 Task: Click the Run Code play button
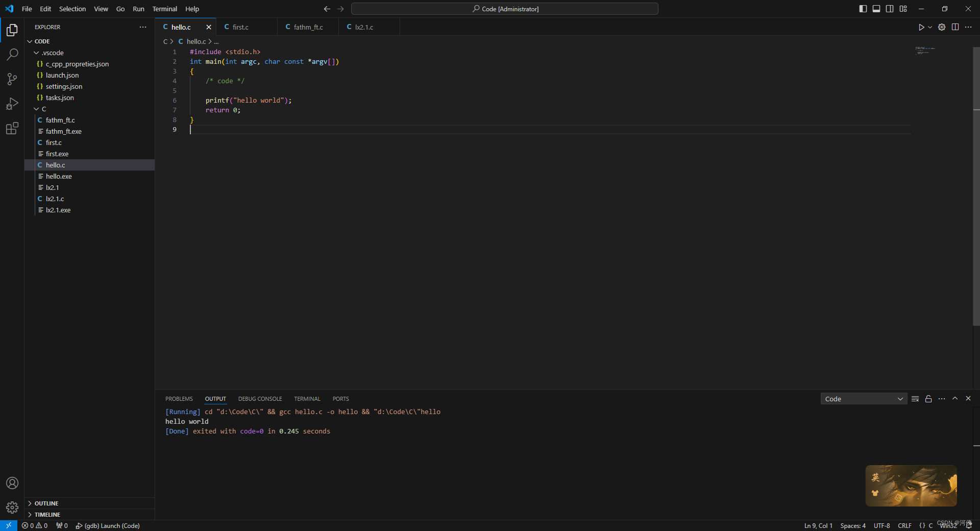921,27
